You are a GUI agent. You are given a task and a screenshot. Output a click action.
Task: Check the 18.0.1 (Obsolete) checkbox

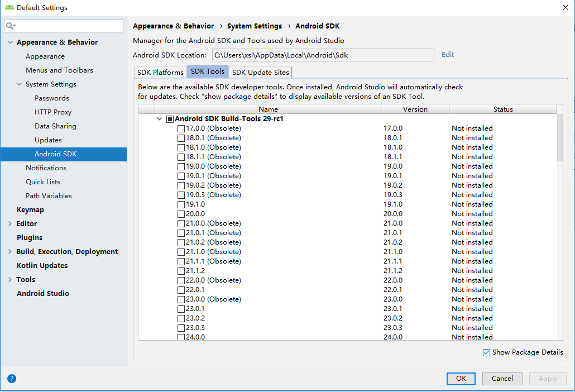pyautogui.click(x=181, y=138)
